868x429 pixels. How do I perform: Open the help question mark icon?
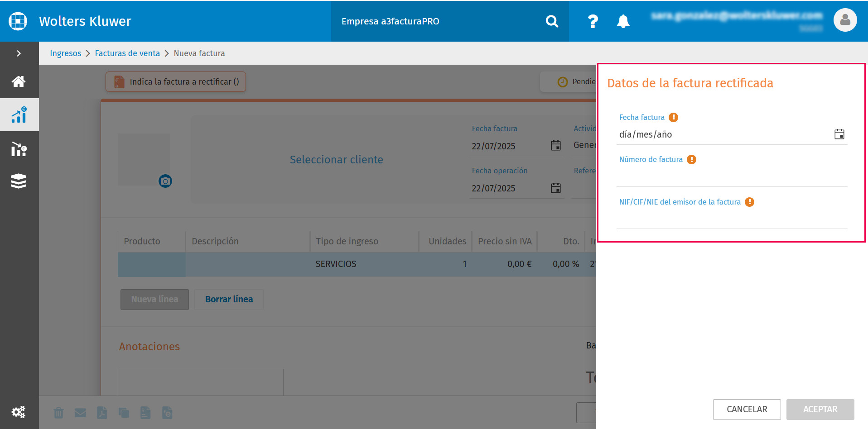(593, 21)
